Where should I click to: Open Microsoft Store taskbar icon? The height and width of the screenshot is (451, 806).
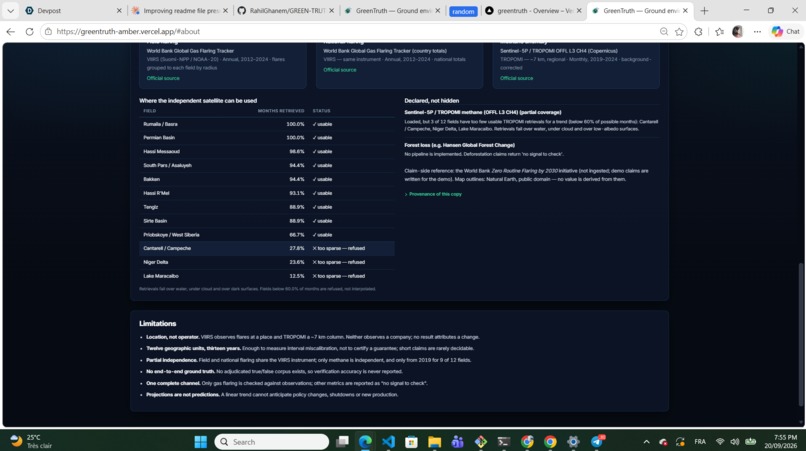click(411, 442)
